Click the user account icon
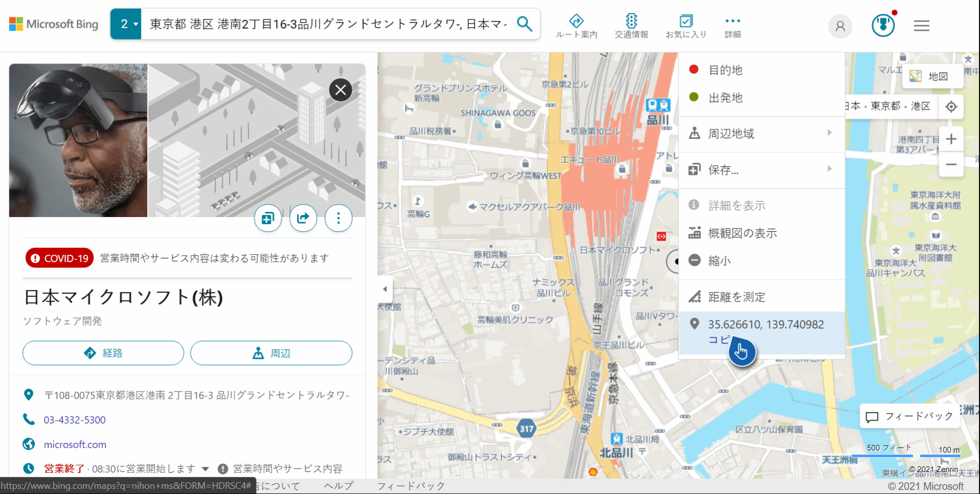Image resolution: width=980 pixels, height=494 pixels. (x=840, y=26)
